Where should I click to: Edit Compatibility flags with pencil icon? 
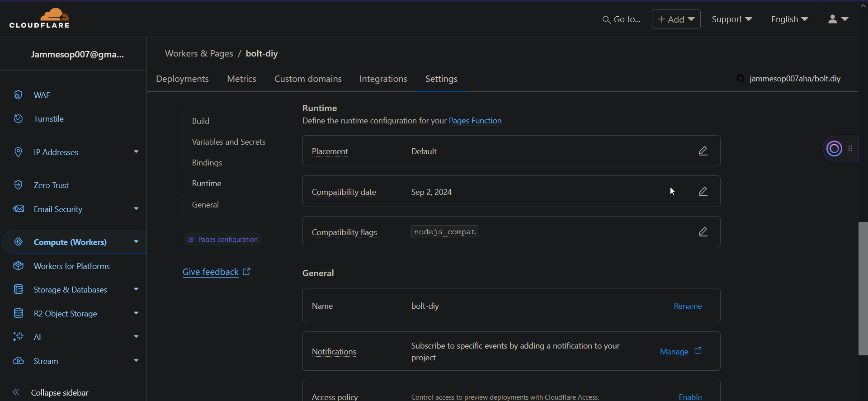click(x=703, y=232)
